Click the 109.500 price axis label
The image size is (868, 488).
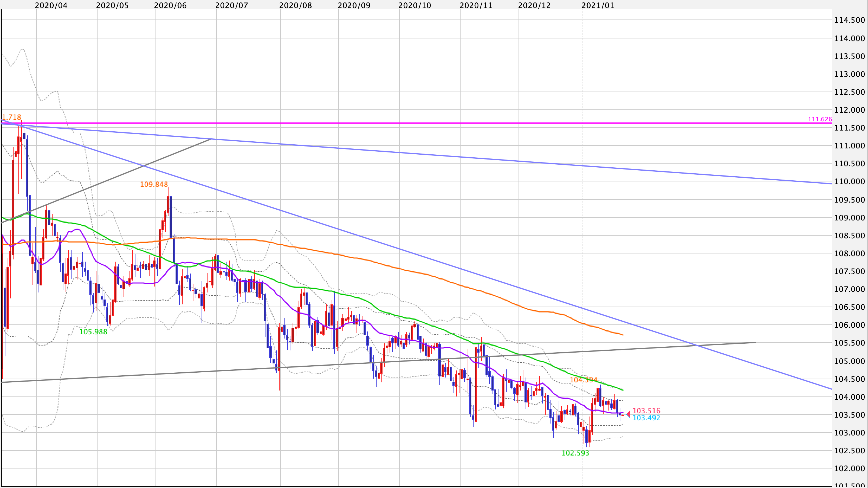point(850,200)
